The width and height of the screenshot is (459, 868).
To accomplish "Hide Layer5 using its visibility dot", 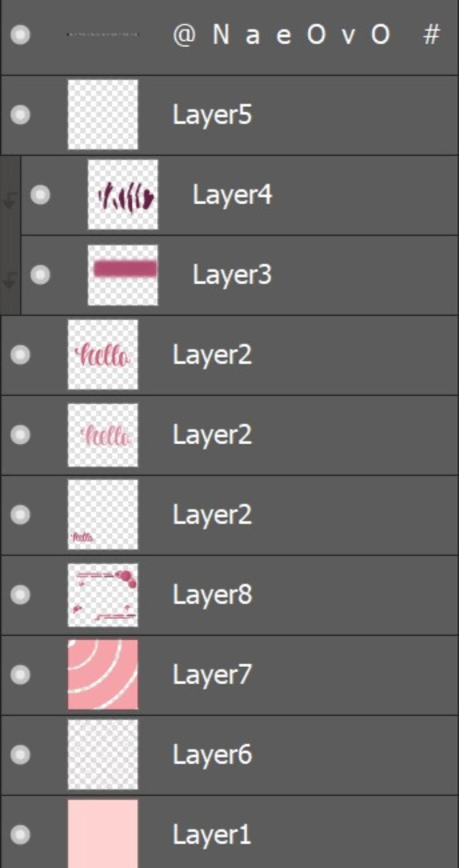I will [x=20, y=115].
